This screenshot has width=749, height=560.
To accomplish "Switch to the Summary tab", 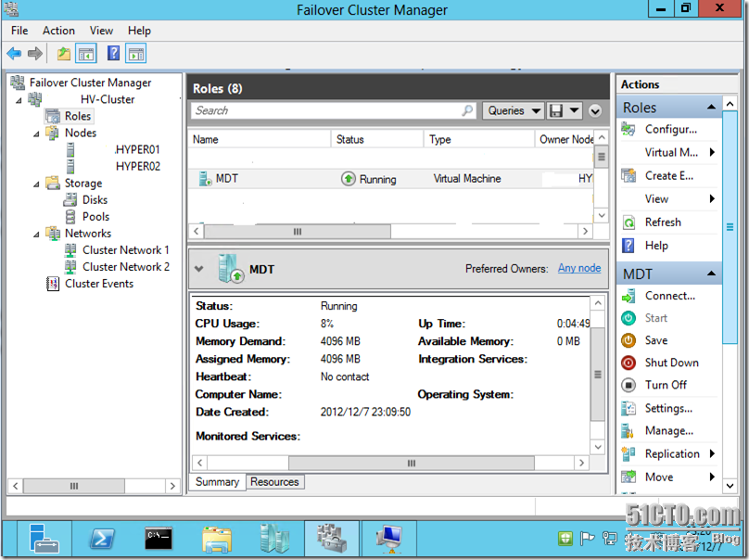I will coord(217,481).
